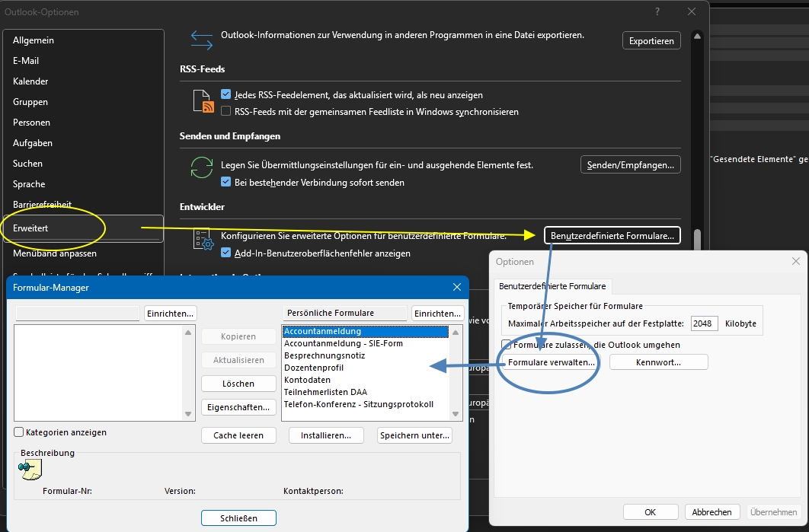
Task: Click the 'Formulare verwalten...' button
Action: click(x=551, y=362)
